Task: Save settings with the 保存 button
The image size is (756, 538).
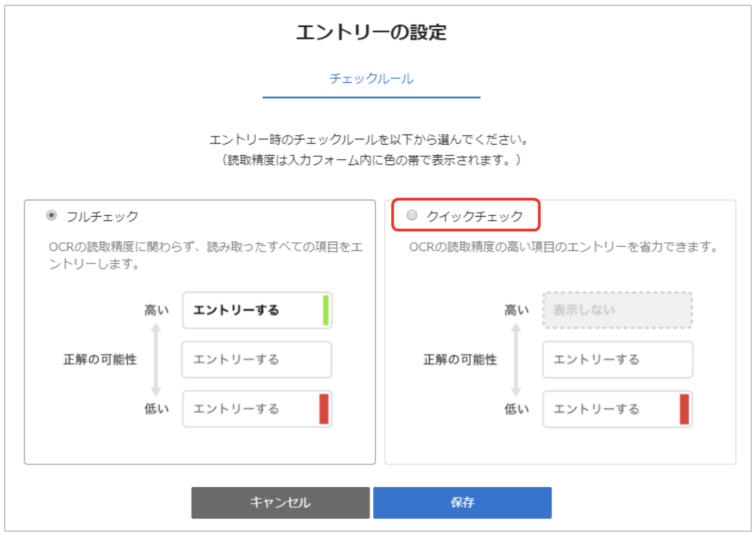Action: click(462, 502)
